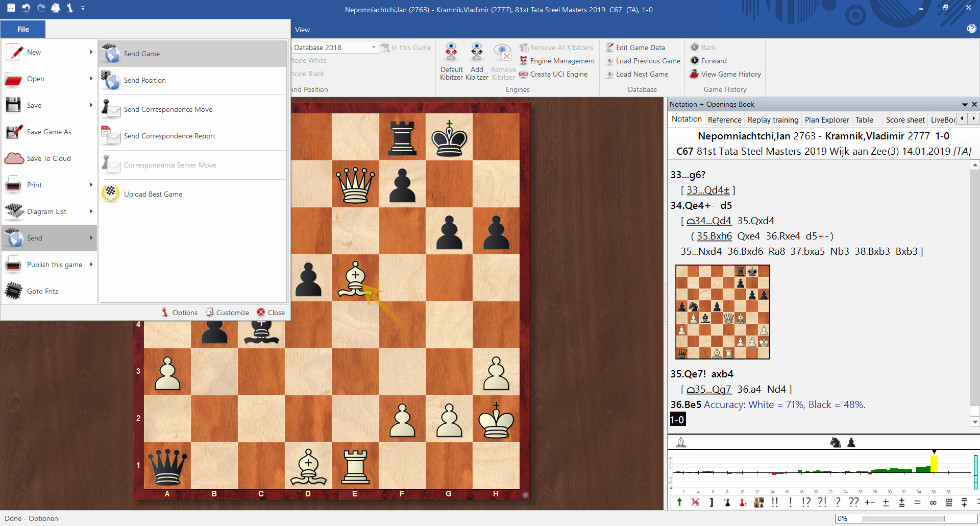980x526 pixels.
Task: Apply the double exclamation !! annotation
Action: pos(775,502)
